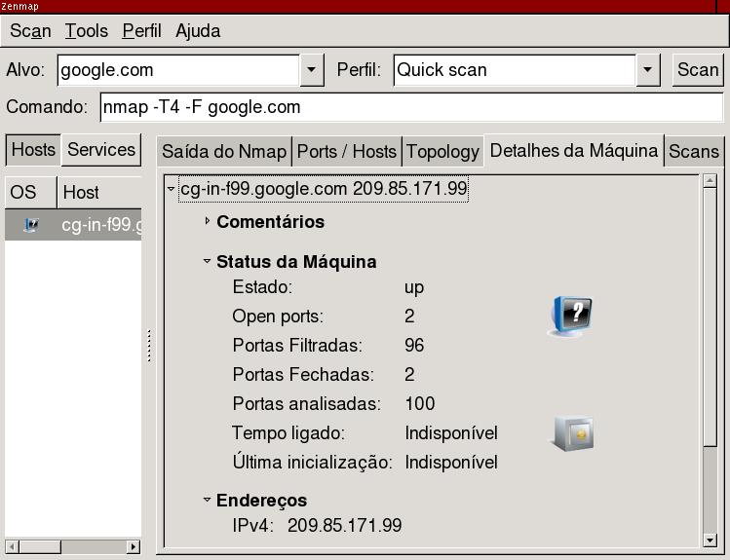Switch to the Saída do Nmap tab
The height and width of the screenshot is (560, 730).
point(224,152)
